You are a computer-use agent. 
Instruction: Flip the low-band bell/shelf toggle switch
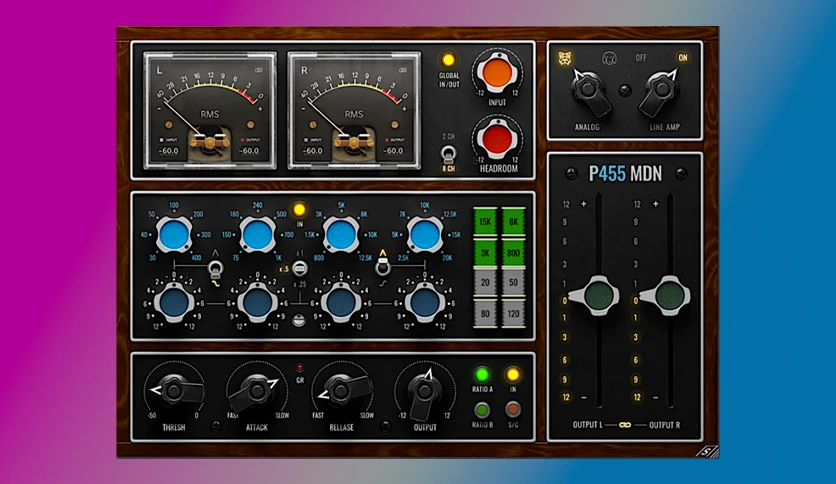[x=215, y=269]
